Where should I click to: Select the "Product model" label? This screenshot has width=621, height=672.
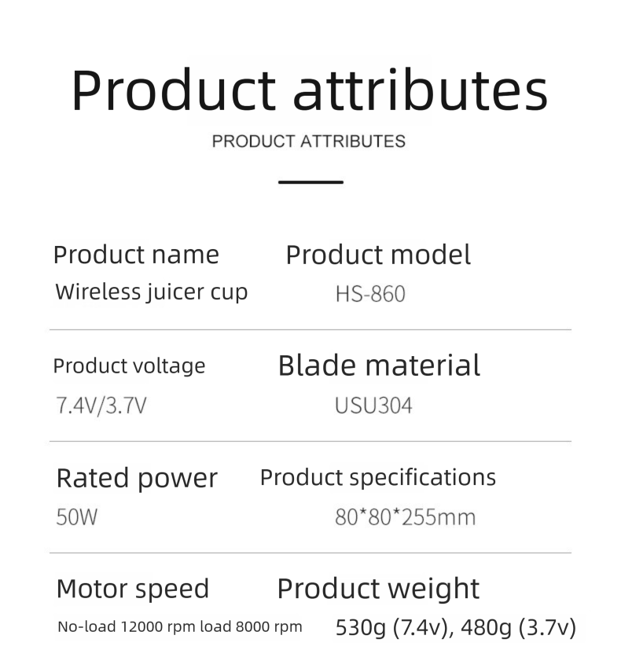click(x=378, y=255)
